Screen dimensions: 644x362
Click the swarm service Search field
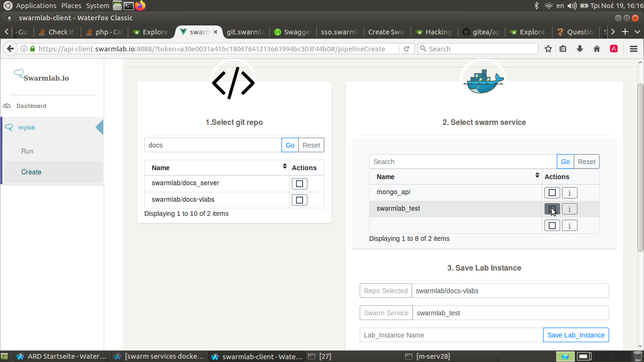point(463,162)
